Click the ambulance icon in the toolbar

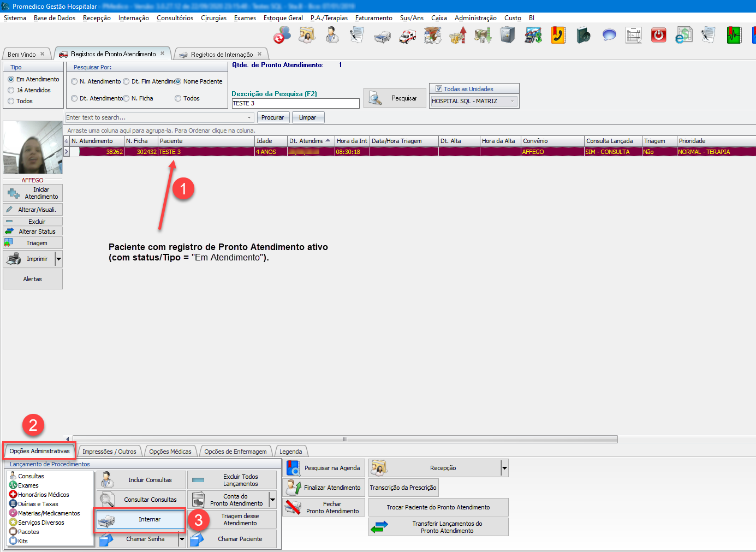407,36
